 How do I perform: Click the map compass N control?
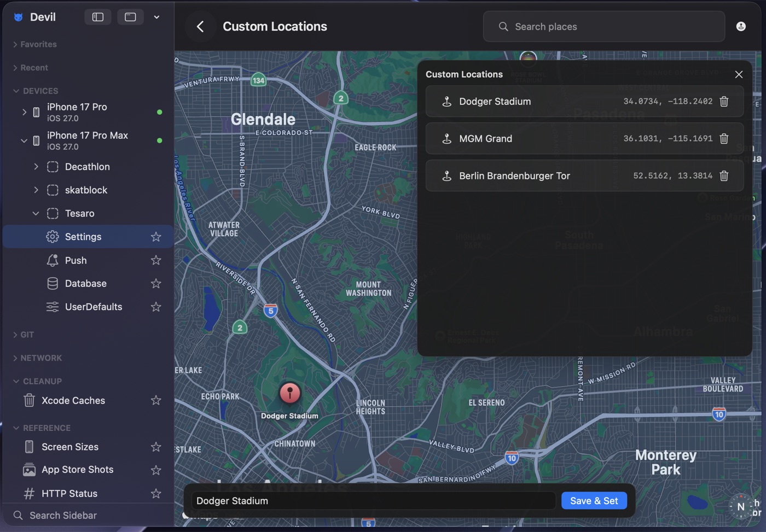point(740,506)
